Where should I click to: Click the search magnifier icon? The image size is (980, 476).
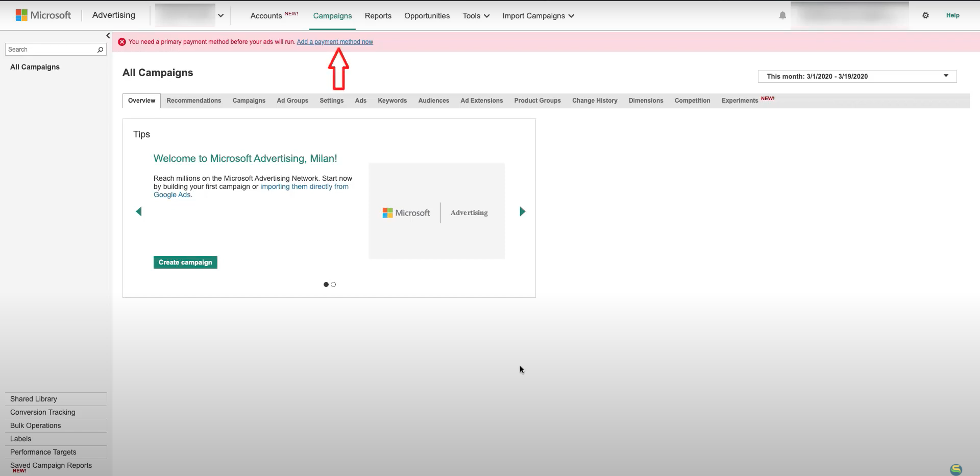click(x=101, y=50)
